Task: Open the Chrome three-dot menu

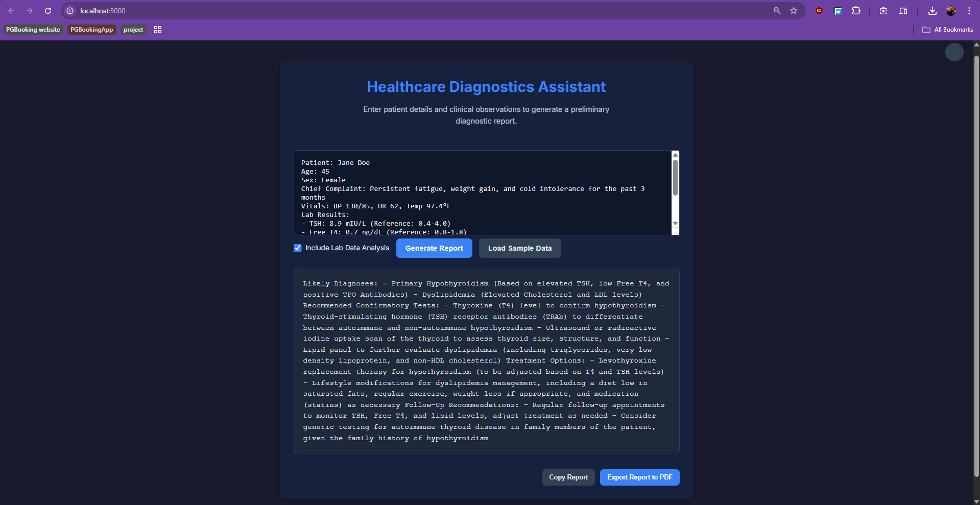Action: (969, 11)
